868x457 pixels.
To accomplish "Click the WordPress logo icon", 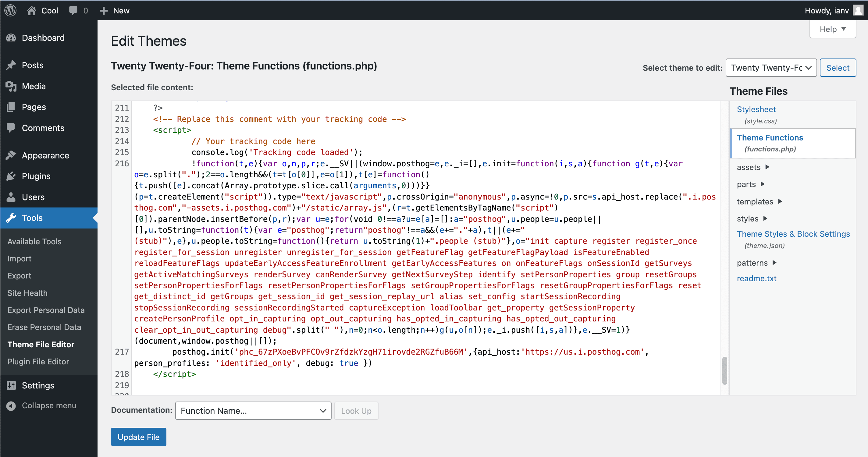I will (x=10, y=10).
